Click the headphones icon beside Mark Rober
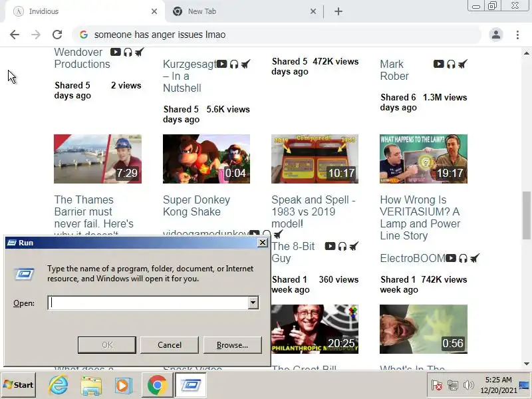 tap(451, 64)
